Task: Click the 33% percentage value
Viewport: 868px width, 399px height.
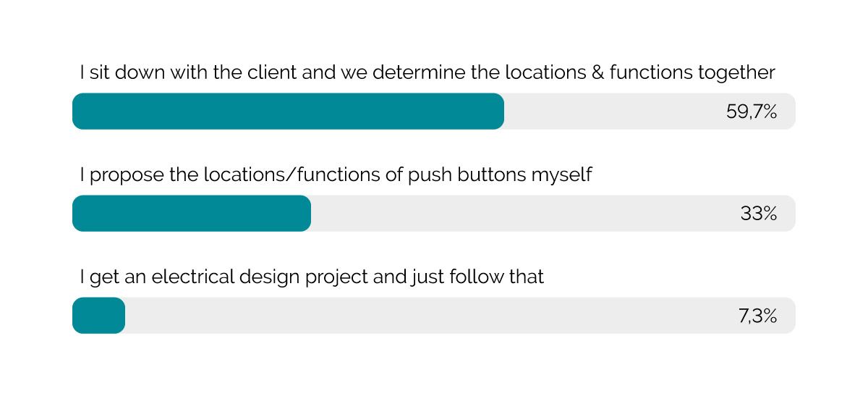Action: 758,214
